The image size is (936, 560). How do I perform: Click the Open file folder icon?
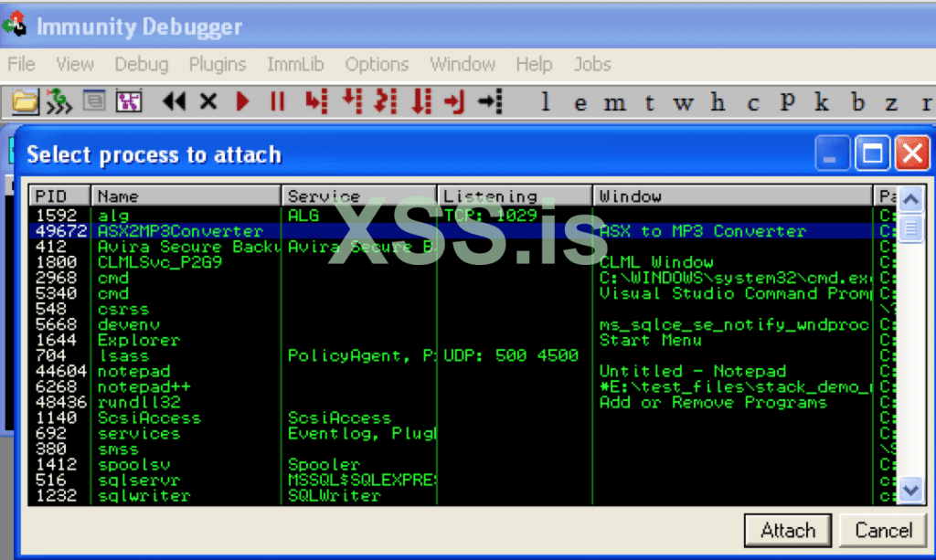click(25, 102)
